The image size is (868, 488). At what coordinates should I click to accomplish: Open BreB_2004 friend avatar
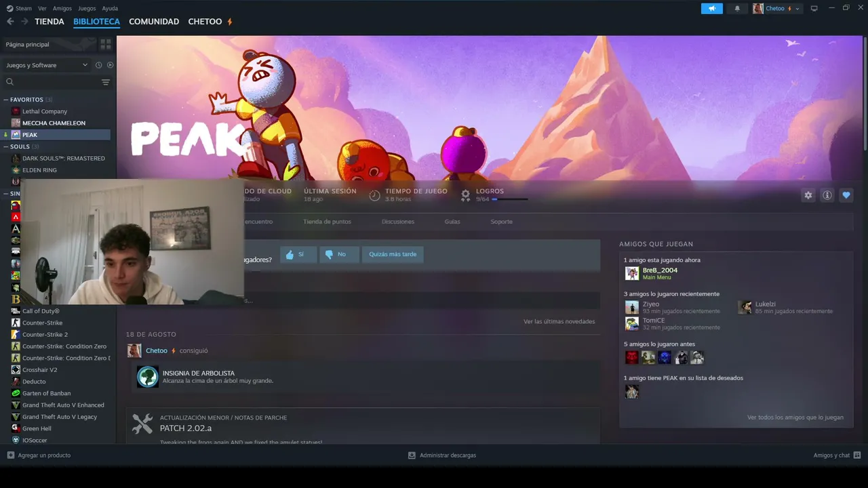[x=632, y=273]
